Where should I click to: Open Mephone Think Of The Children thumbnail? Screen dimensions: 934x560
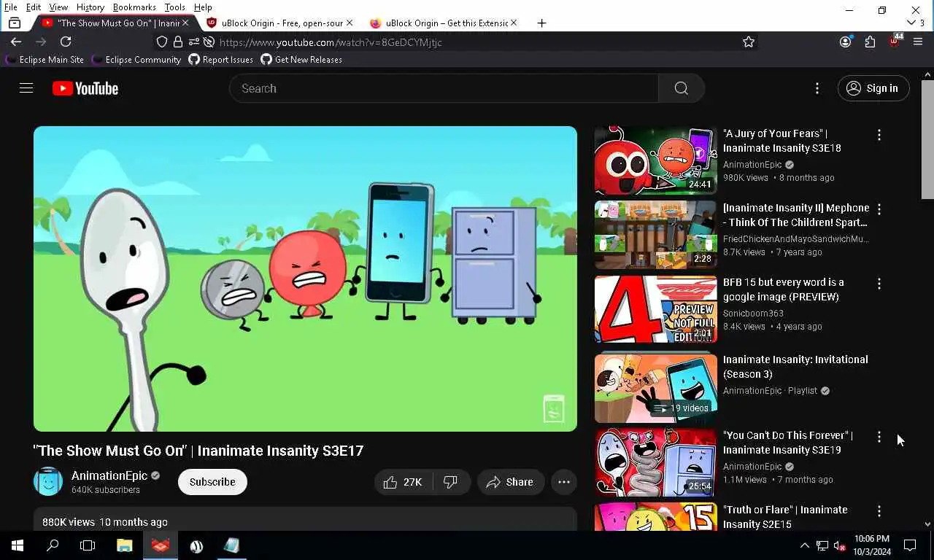click(x=656, y=235)
